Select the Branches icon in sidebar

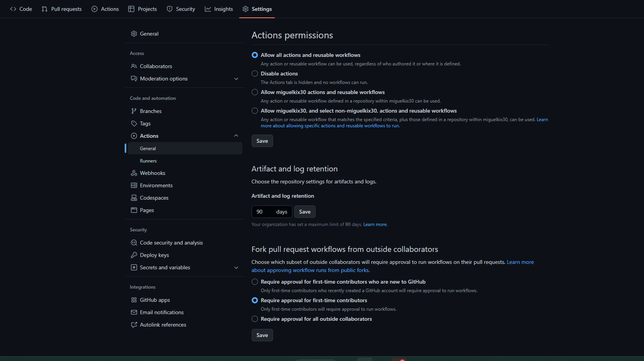click(134, 111)
